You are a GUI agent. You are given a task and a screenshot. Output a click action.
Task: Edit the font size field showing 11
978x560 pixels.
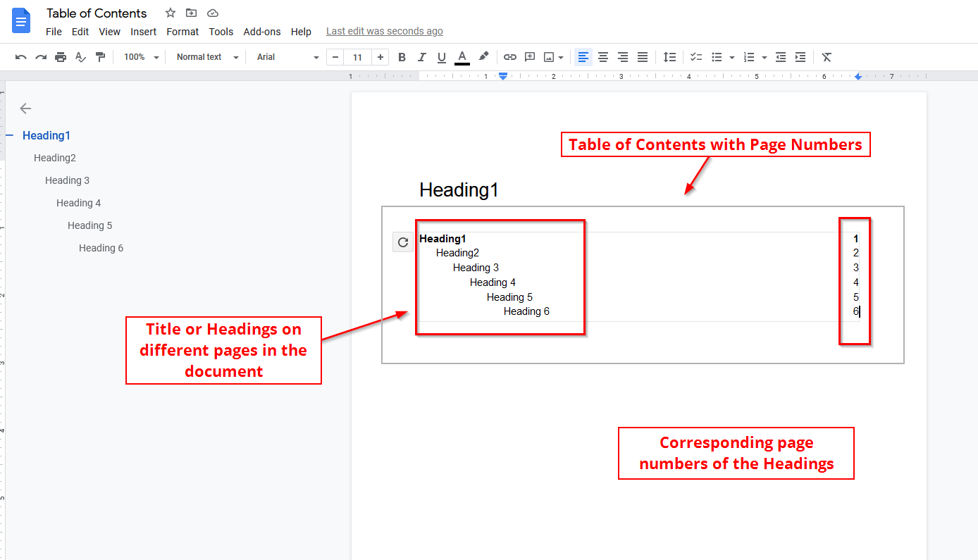click(358, 57)
